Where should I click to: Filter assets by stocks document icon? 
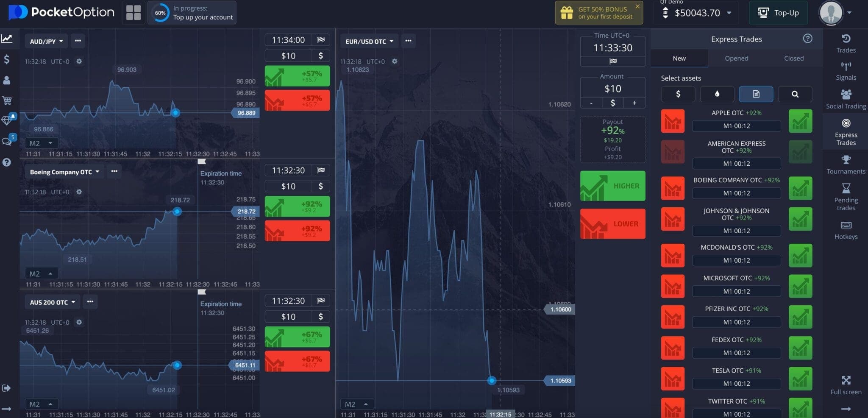click(756, 94)
